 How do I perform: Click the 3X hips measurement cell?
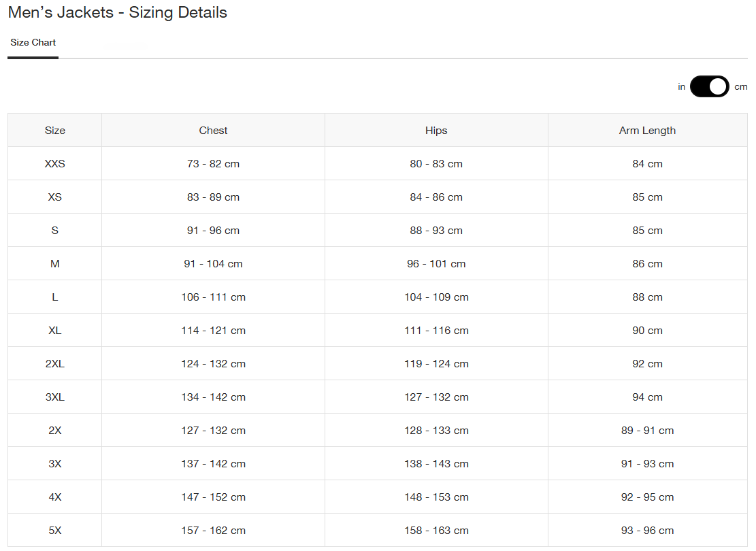click(x=436, y=464)
